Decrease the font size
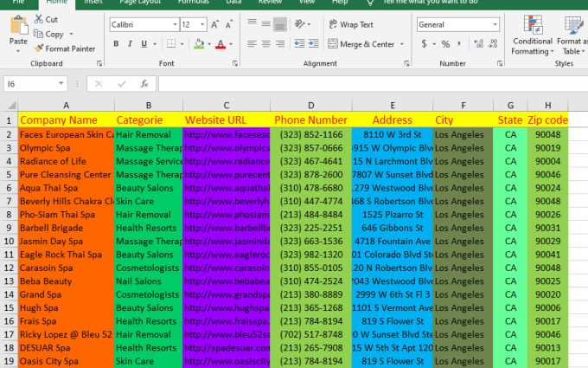The height and width of the screenshot is (368, 588). pyautogui.click(x=229, y=25)
